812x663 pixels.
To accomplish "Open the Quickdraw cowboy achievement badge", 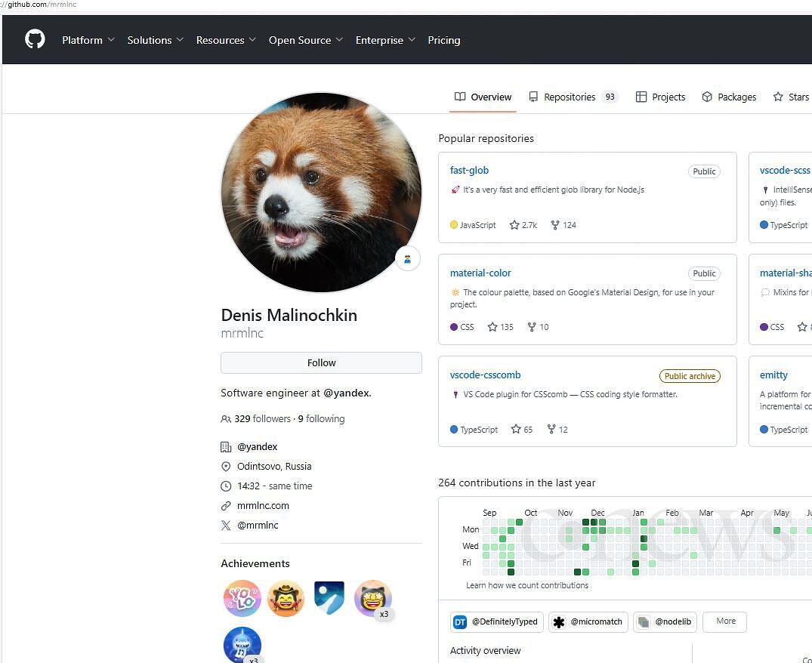I will [x=286, y=598].
